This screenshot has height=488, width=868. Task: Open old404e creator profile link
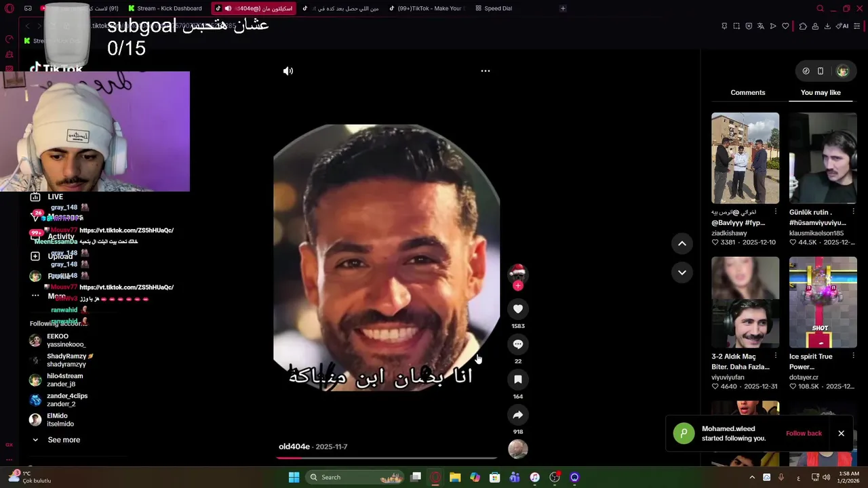[294, 447]
